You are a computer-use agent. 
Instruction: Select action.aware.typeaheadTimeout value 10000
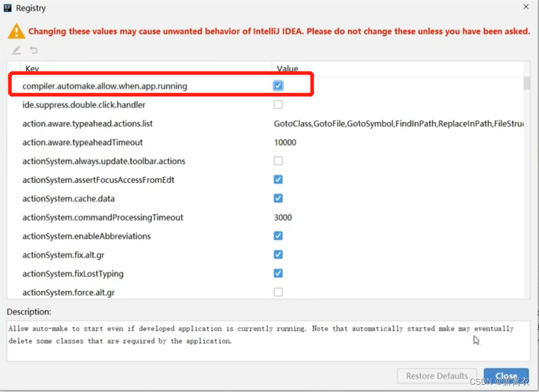click(285, 142)
